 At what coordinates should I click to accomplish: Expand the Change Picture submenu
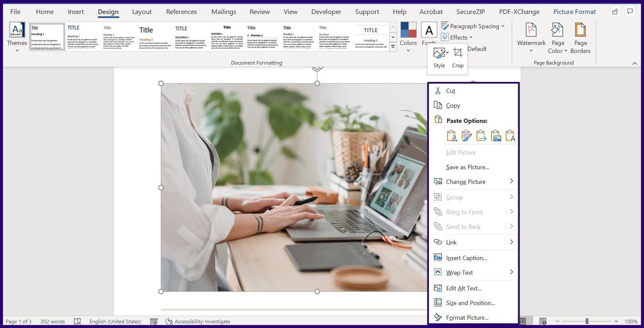point(511,181)
